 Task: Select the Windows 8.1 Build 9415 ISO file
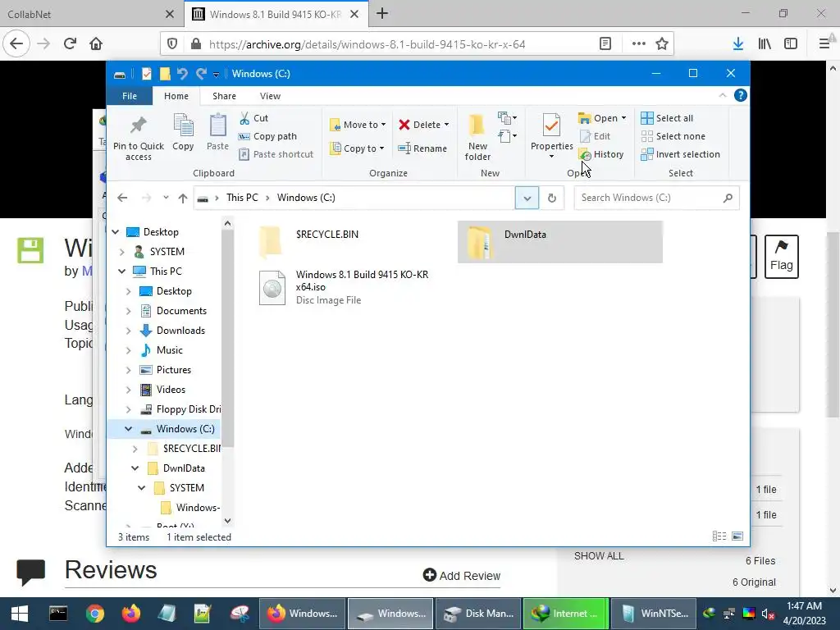point(354,288)
